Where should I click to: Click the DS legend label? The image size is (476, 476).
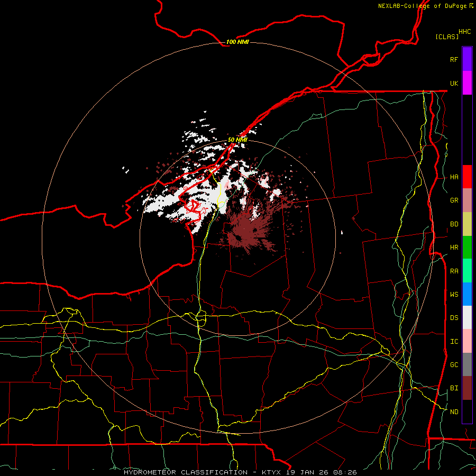click(x=454, y=318)
